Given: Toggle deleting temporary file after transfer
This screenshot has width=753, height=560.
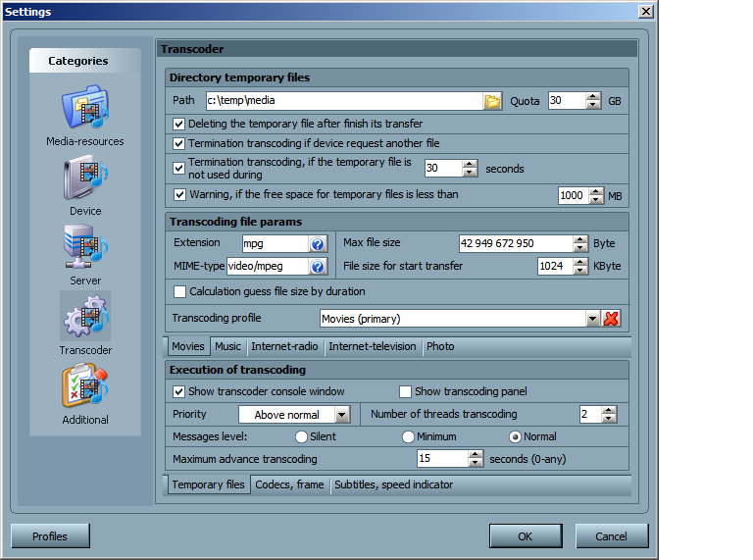Looking at the screenshot, I should (178, 124).
